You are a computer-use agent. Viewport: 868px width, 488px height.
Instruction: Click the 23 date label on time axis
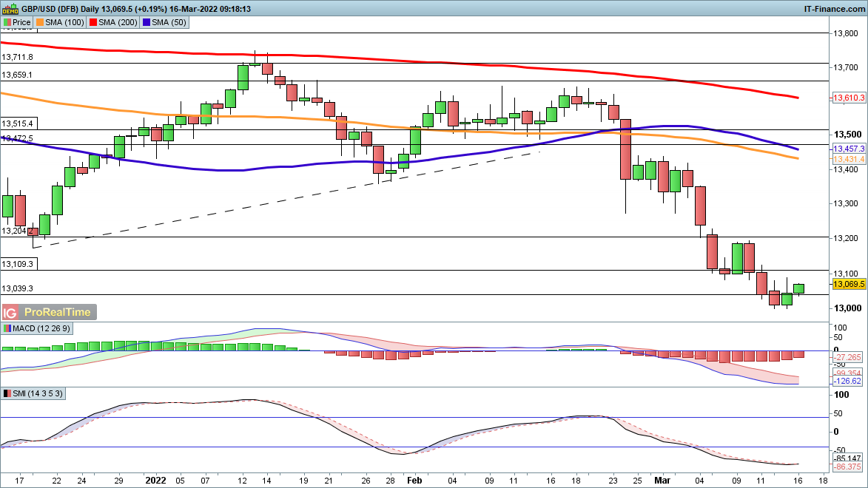pyautogui.click(x=613, y=481)
